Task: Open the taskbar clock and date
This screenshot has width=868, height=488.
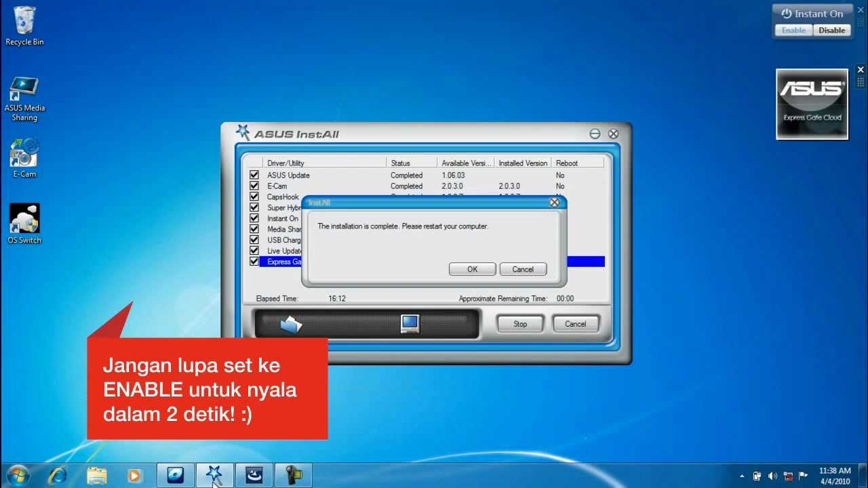Action: [x=835, y=476]
